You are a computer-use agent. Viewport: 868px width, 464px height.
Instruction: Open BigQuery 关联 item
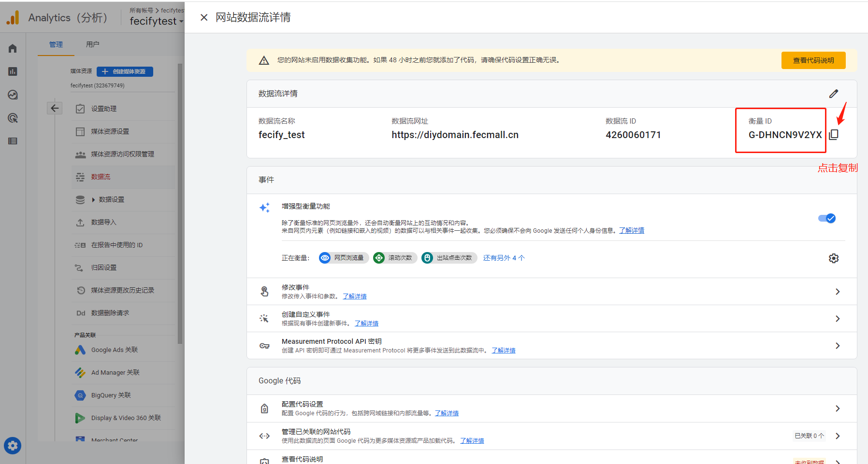(x=123, y=395)
